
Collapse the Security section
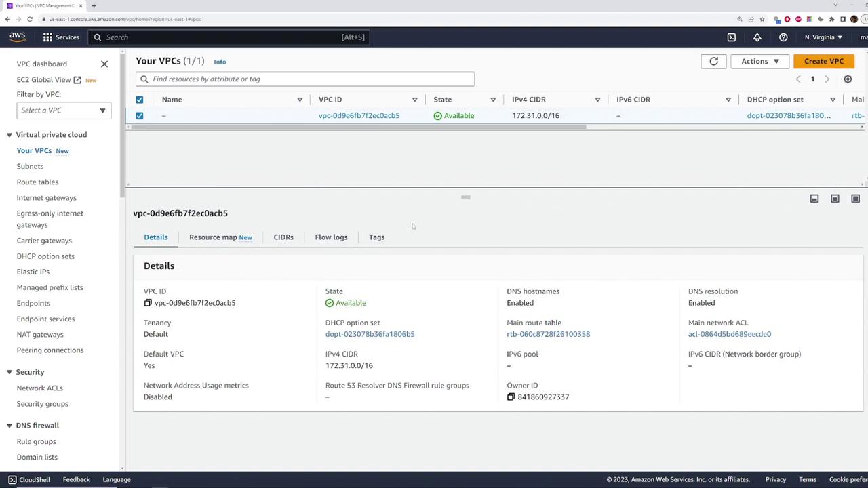click(x=9, y=372)
